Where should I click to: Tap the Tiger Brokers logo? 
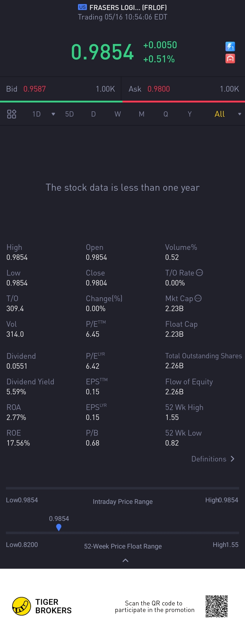22,606
